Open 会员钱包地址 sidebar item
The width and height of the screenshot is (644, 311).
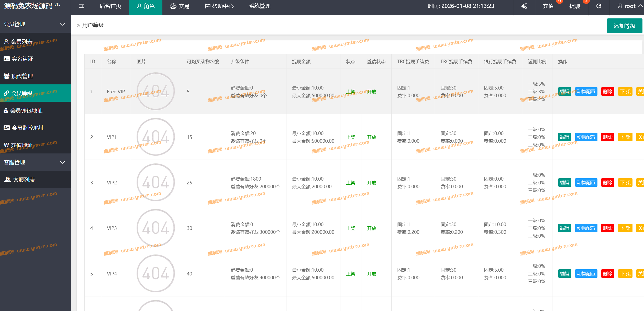coord(26,110)
